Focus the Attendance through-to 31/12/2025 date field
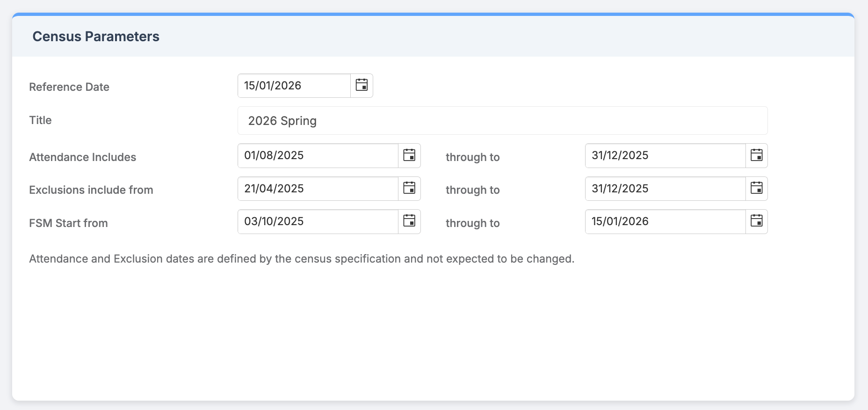The height and width of the screenshot is (410, 868). coord(665,155)
